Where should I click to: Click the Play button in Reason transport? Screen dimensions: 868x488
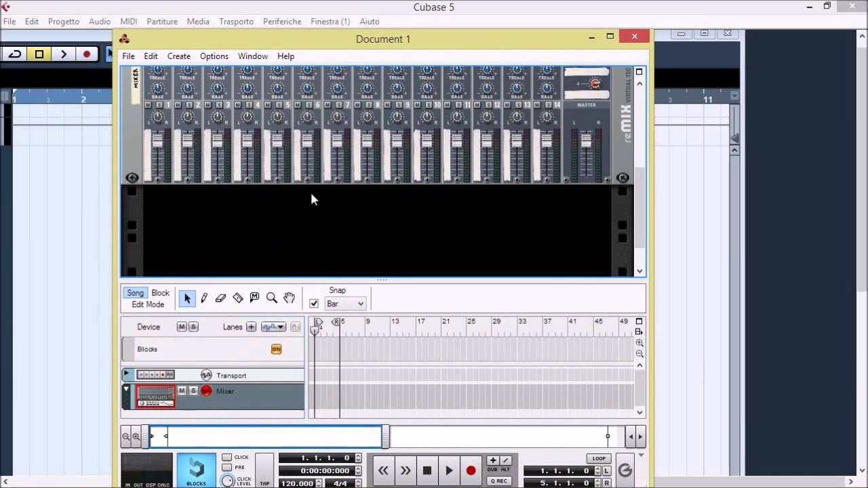point(449,470)
